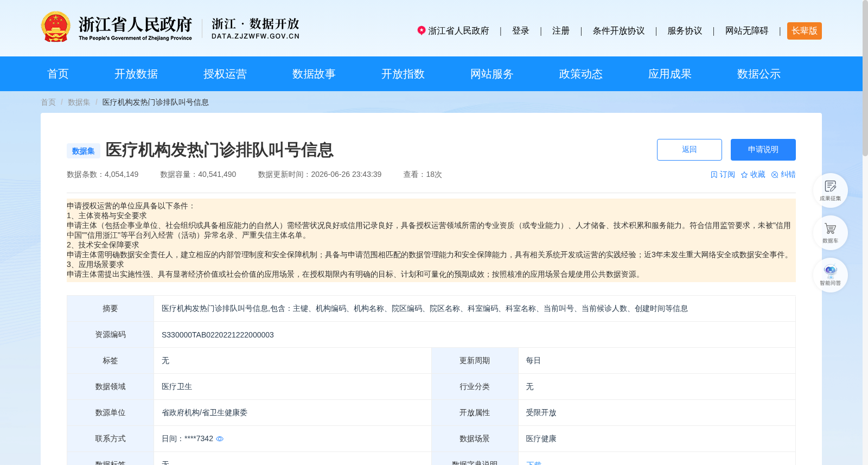Click the 订阅 text link
This screenshot has height=465, width=868.
tap(727, 175)
